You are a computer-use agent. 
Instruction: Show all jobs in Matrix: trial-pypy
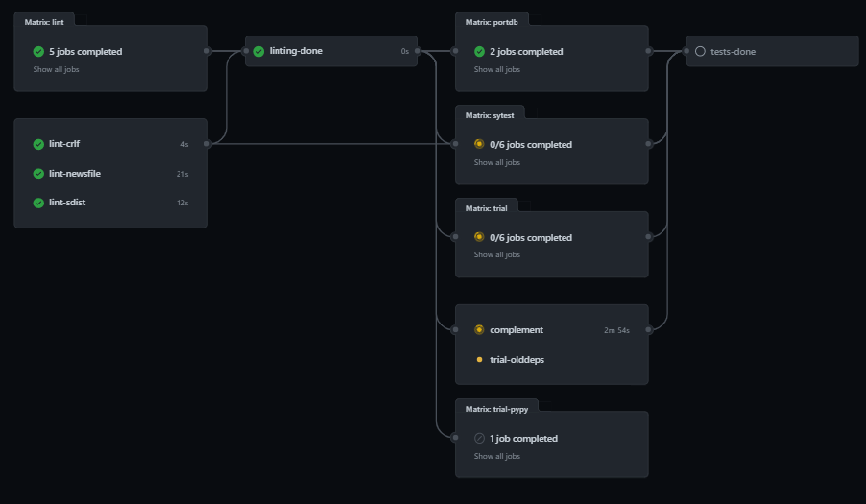coord(497,456)
